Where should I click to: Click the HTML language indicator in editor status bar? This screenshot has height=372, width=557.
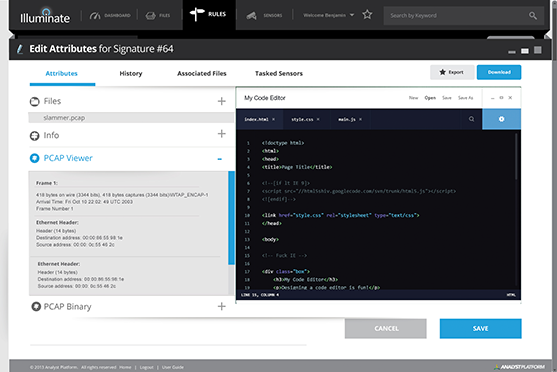[511, 295]
